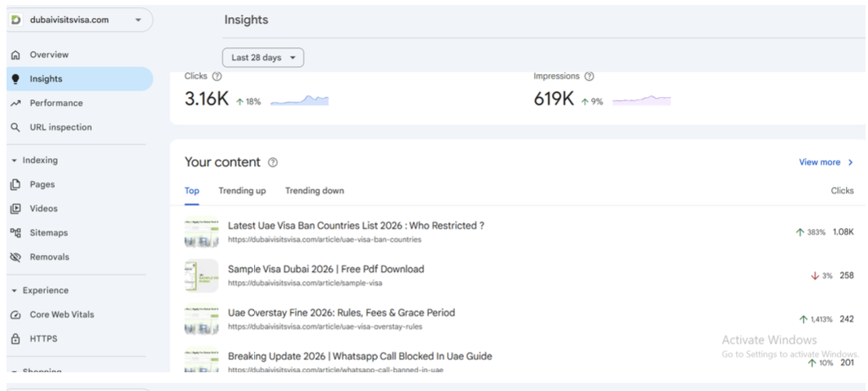Select the Removals crossed-eye icon

point(15,257)
